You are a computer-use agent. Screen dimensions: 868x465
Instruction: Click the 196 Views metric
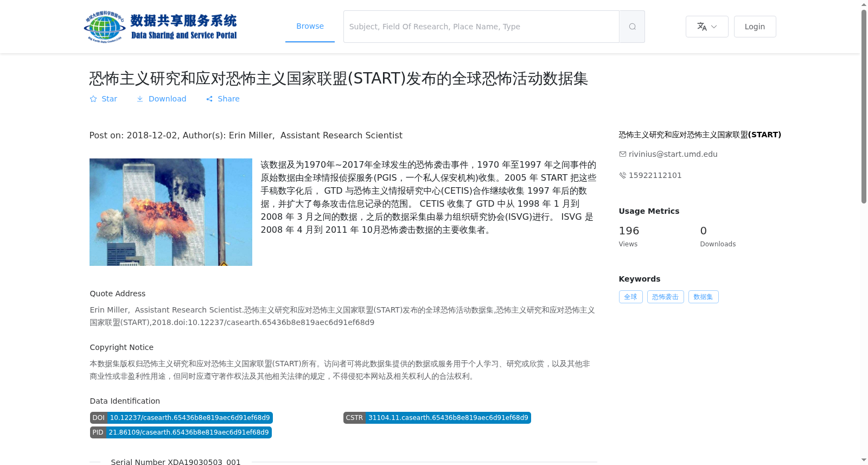pyautogui.click(x=629, y=237)
